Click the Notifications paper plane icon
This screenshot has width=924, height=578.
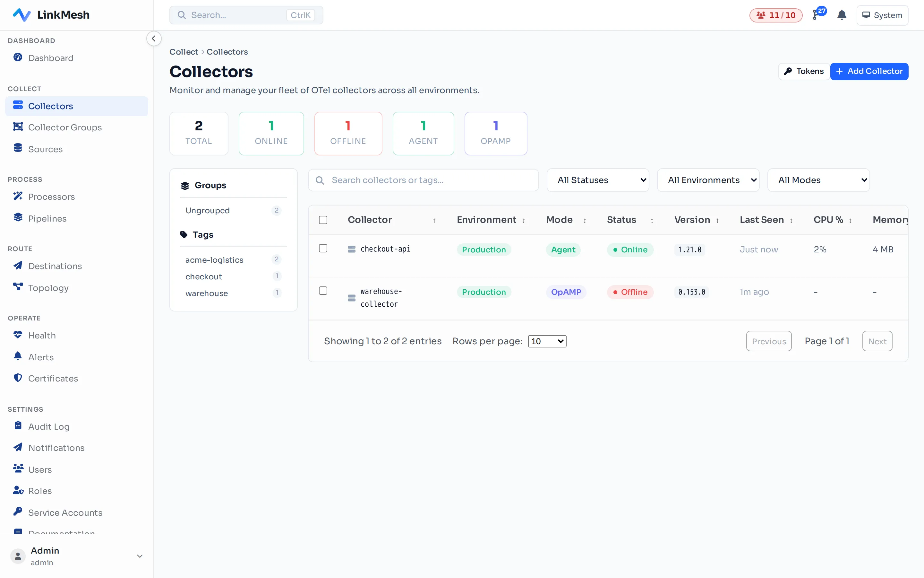click(18, 447)
